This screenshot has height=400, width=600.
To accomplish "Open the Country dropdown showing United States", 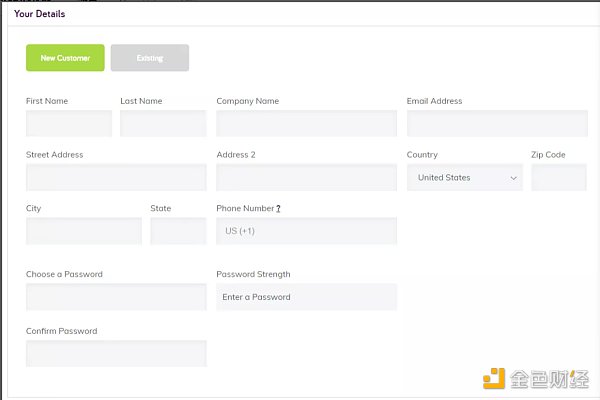I will [x=464, y=178].
